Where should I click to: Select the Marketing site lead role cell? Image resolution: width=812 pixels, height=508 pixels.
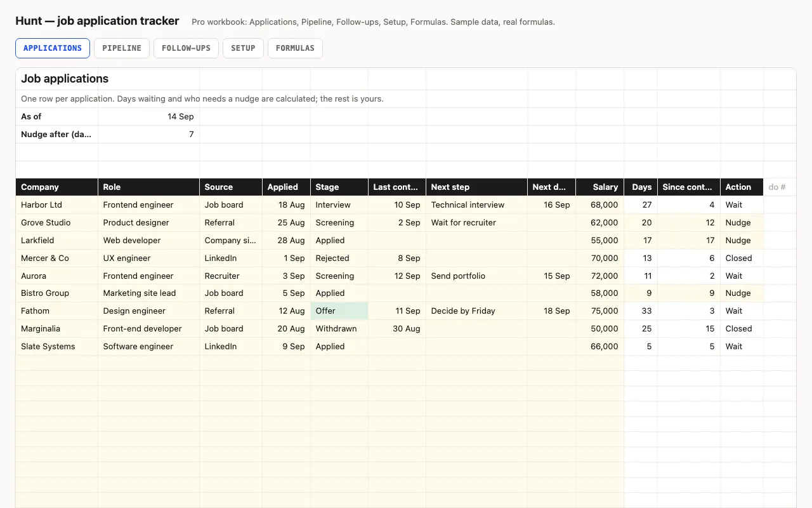pyautogui.click(x=148, y=293)
